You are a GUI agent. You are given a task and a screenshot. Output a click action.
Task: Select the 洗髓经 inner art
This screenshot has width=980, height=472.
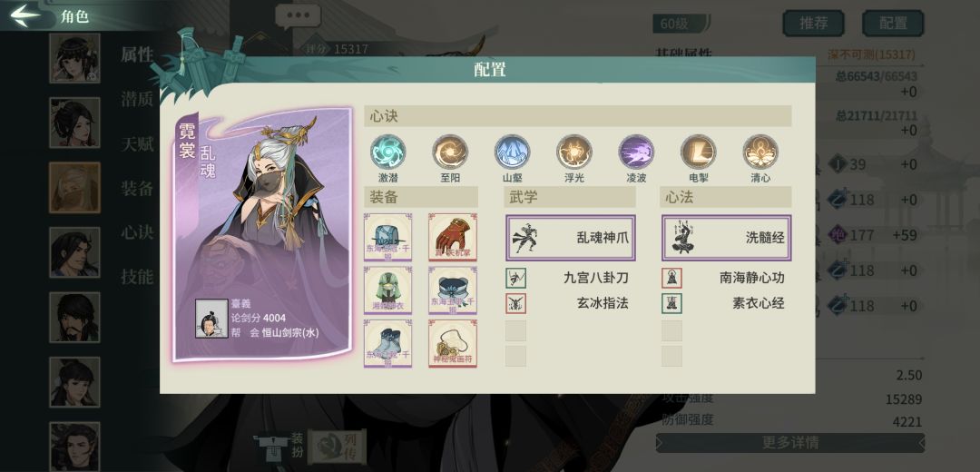pyautogui.click(x=726, y=238)
